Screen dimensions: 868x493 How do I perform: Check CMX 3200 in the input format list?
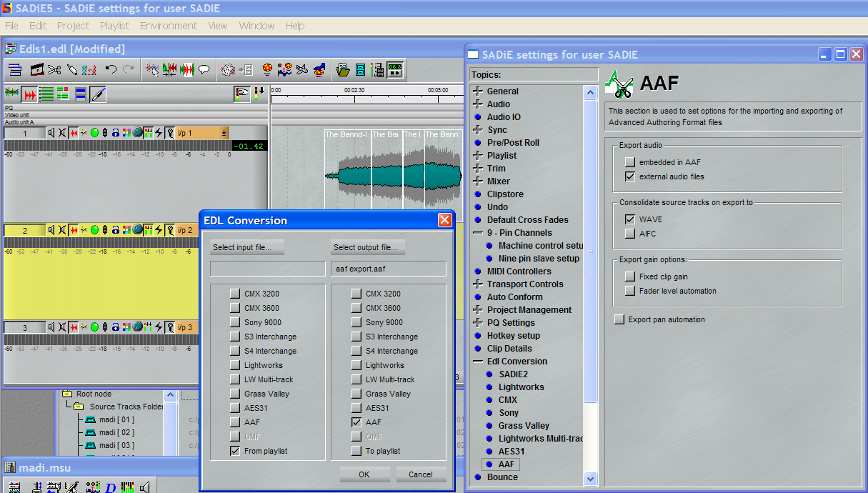click(235, 294)
